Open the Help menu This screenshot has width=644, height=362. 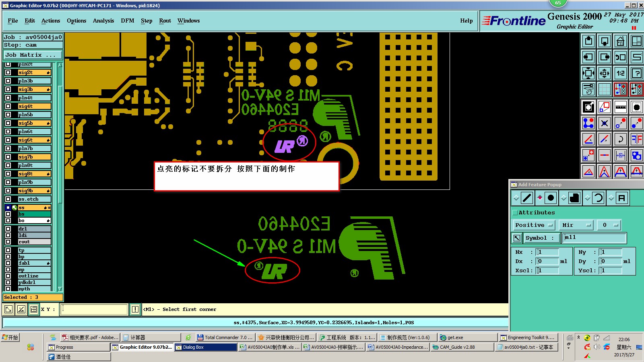click(x=466, y=21)
